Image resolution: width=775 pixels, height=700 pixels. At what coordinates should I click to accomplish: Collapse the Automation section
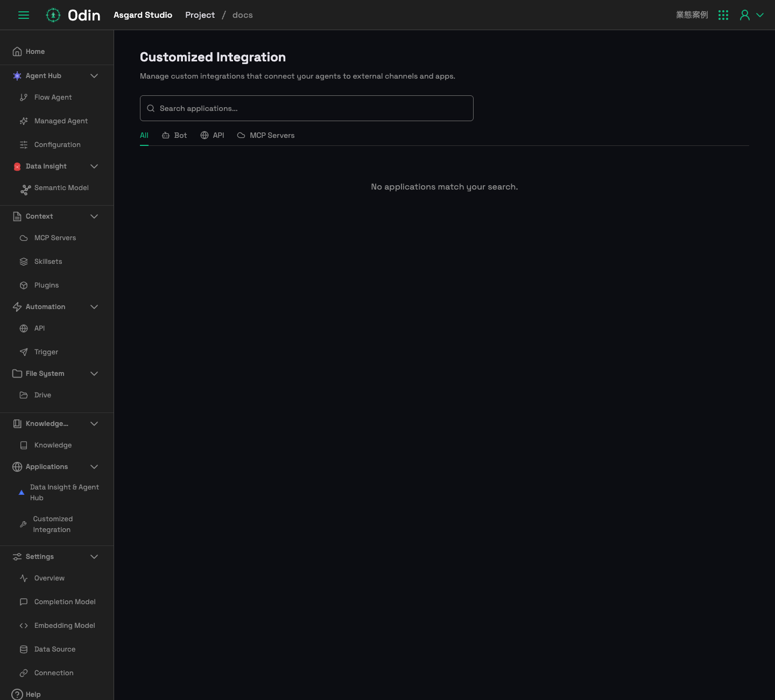coord(94,307)
